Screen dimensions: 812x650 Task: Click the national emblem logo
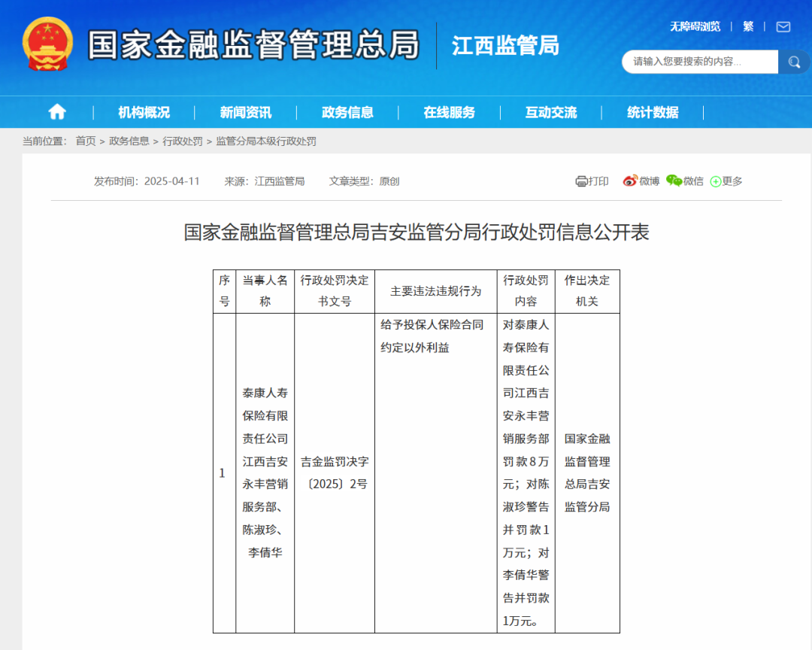[47, 44]
